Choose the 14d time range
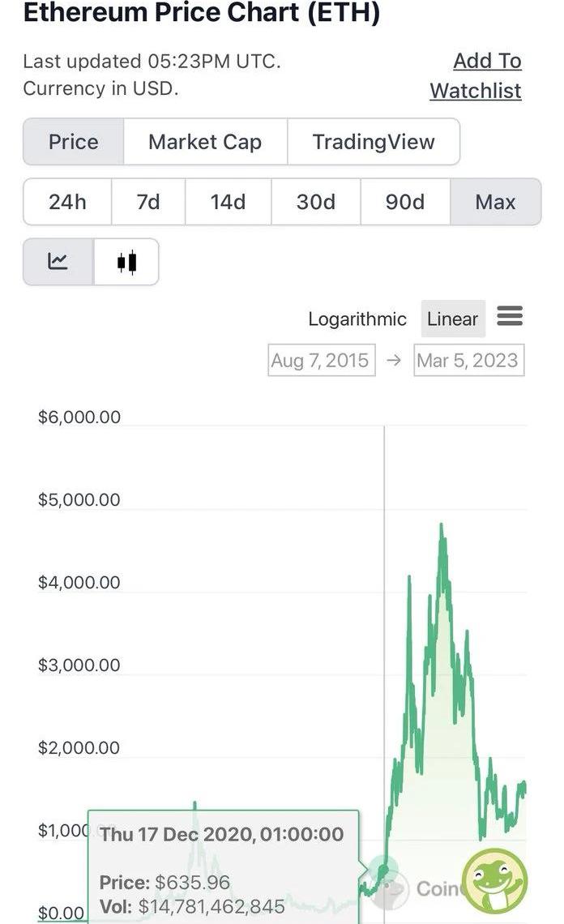Image resolution: width=564 pixels, height=924 pixels. click(228, 202)
